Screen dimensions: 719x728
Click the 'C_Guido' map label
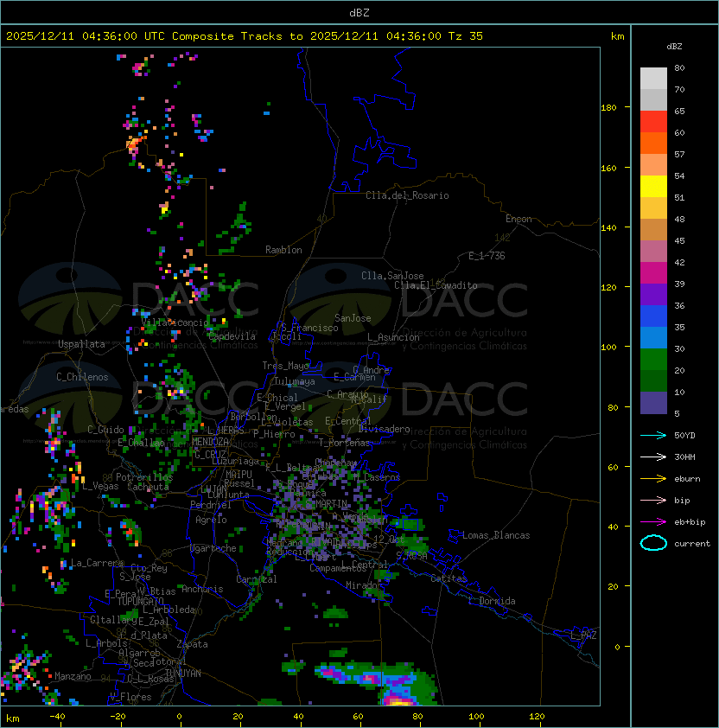pyautogui.click(x=105, y=430)
